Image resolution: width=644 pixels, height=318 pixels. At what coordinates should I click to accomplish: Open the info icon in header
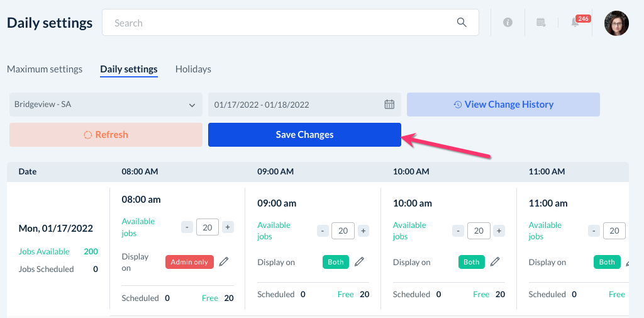[x=508, y=23]
